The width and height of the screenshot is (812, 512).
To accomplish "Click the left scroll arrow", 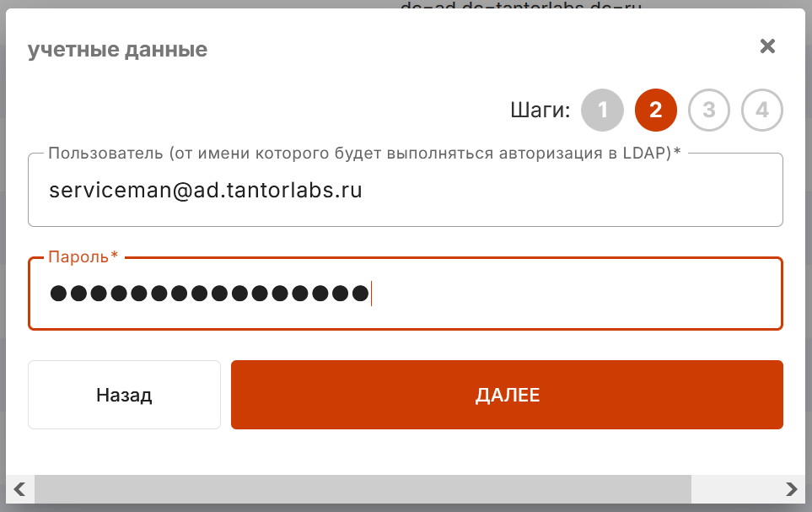I will (20, 489).
